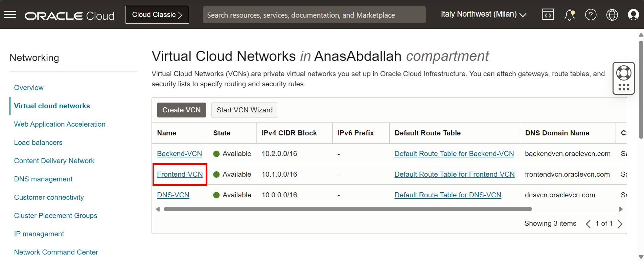Go to previous page of VCN list
The width and height of the screenshot is (644, 262).
[588, 224]
